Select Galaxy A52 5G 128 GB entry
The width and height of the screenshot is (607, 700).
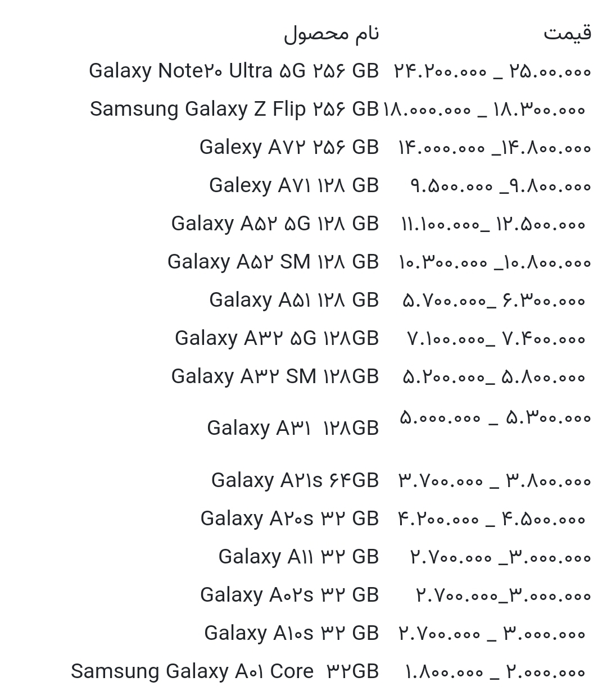pyautogui.click(x=275, y=224)
